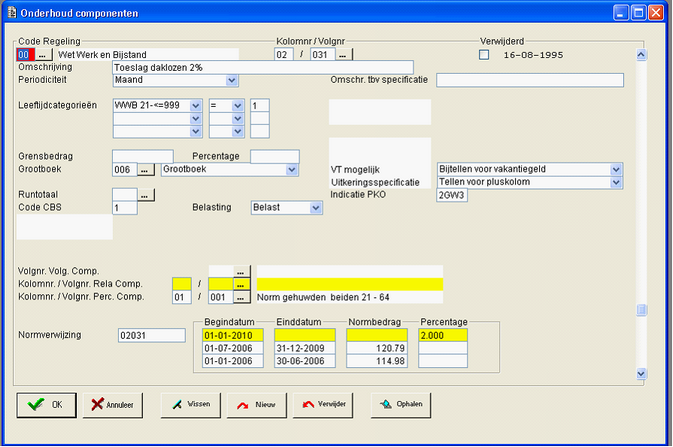Click yellow Rela Comp. kolomnr field

coord(182,284)
